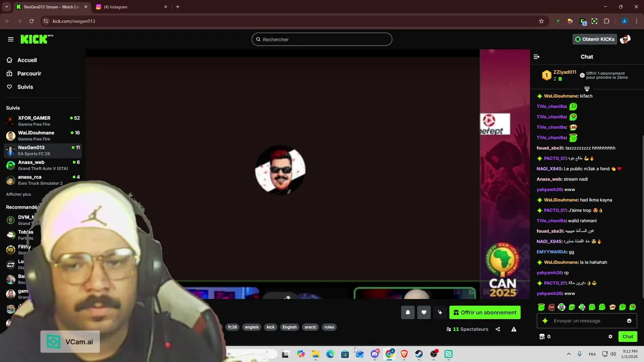Click the sparkle icon beside follow
This screenshot has width=644, height=362.
(440, 312)
